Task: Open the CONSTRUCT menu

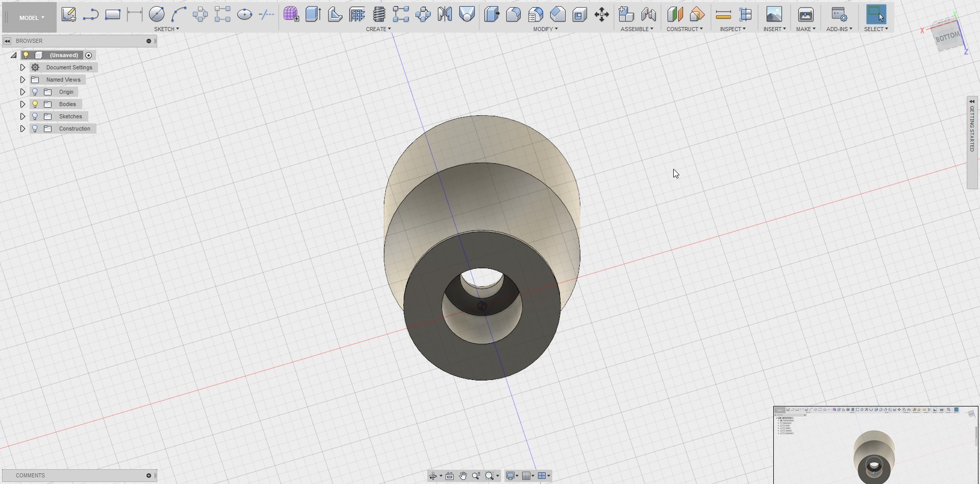Action: tap(684, 29)
